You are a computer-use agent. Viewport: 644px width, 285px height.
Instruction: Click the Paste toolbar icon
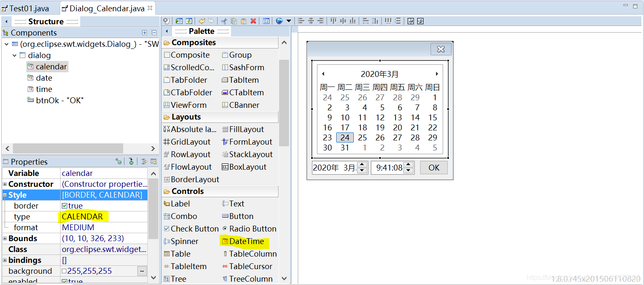[243, 21]
